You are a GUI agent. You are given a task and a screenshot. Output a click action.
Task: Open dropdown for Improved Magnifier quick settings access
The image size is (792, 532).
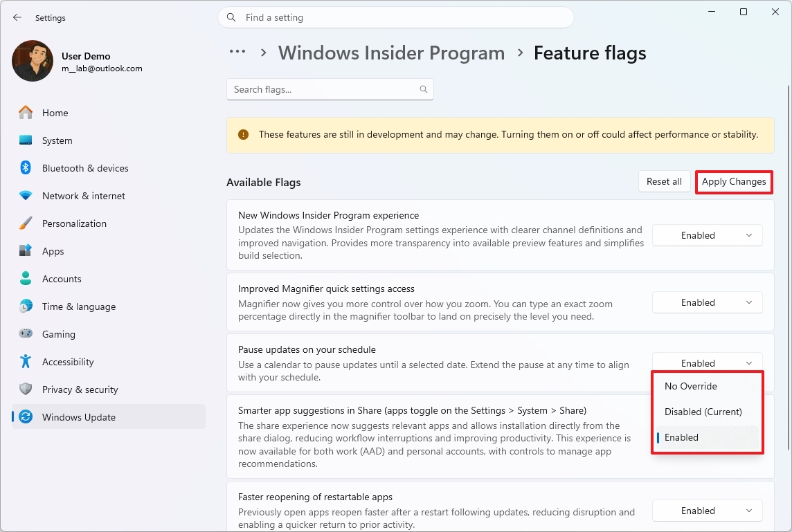pyautogui.click(x=707, y=302)
